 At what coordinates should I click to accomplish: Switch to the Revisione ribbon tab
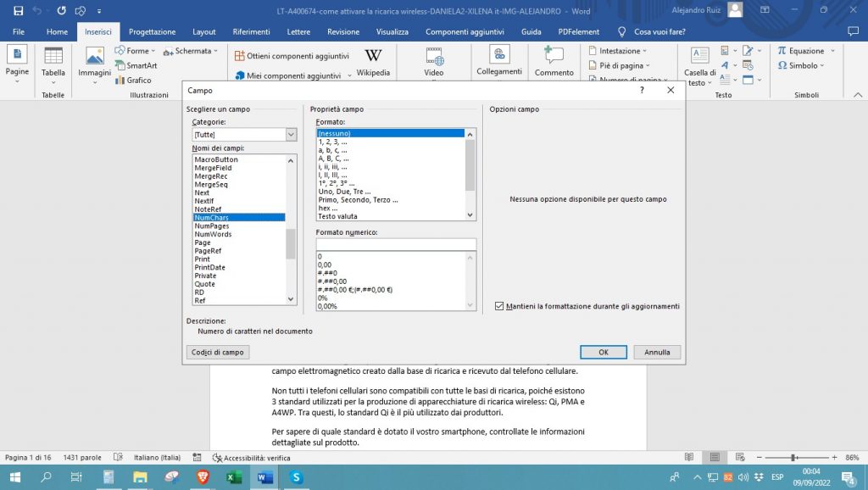pyautogui.click(x=342, y=31)
